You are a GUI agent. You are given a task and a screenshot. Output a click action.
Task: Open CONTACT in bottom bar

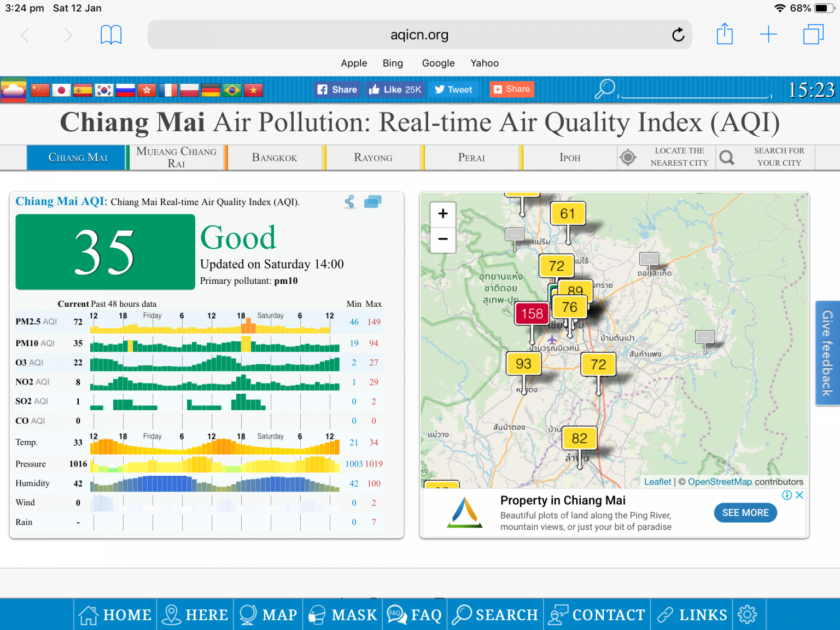pyautogui.click(x=597, y=615)
